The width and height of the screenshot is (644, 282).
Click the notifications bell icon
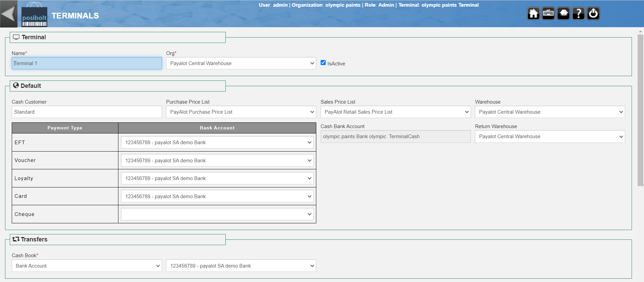tap(563, 14)
